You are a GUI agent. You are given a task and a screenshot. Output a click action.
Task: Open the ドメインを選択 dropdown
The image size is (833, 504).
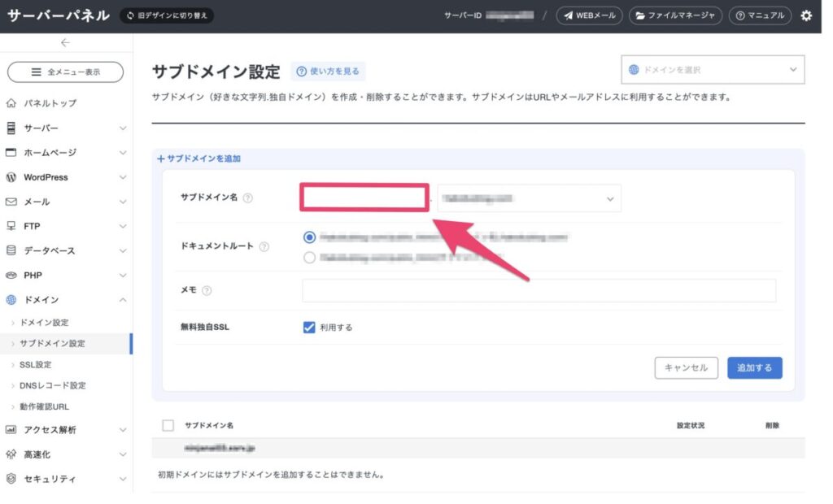point(713,70)
